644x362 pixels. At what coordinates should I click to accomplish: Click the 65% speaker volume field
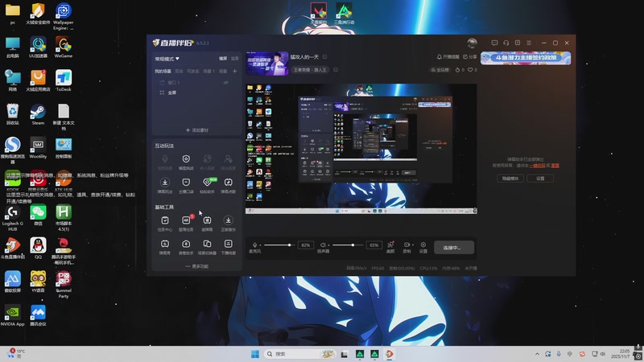(x=374, y=245)
